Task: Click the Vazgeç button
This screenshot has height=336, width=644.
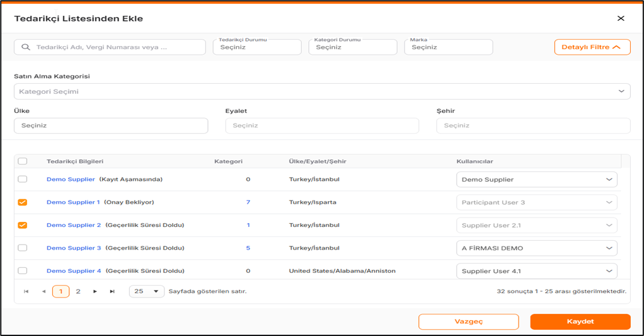Action: 468,322
